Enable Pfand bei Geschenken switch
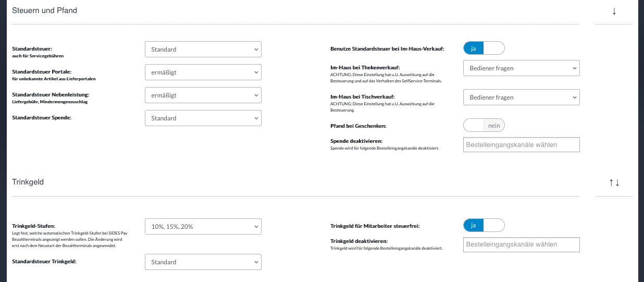This screenshot has height=282, width=644. (x=484, y=126)
